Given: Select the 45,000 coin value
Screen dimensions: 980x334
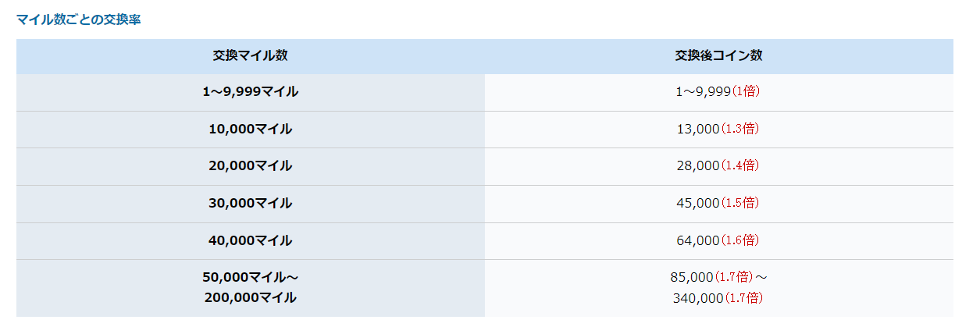Looking at the screenshot, I should coord(698,203).
